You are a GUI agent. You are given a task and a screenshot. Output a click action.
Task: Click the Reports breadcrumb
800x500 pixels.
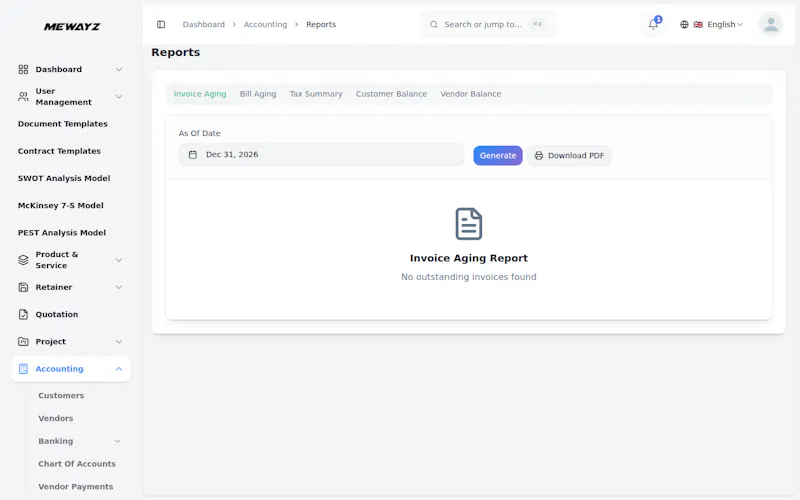(321, 24)
